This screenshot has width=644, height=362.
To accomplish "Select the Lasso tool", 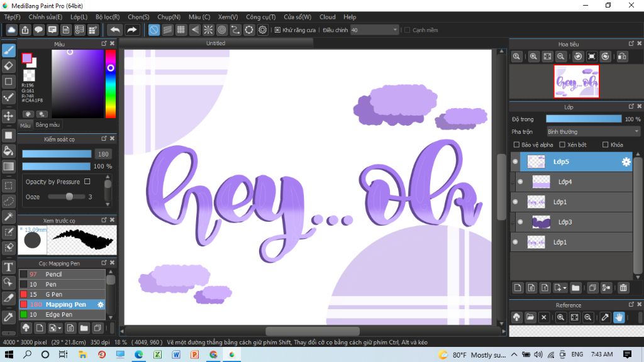I will point(9,201).
